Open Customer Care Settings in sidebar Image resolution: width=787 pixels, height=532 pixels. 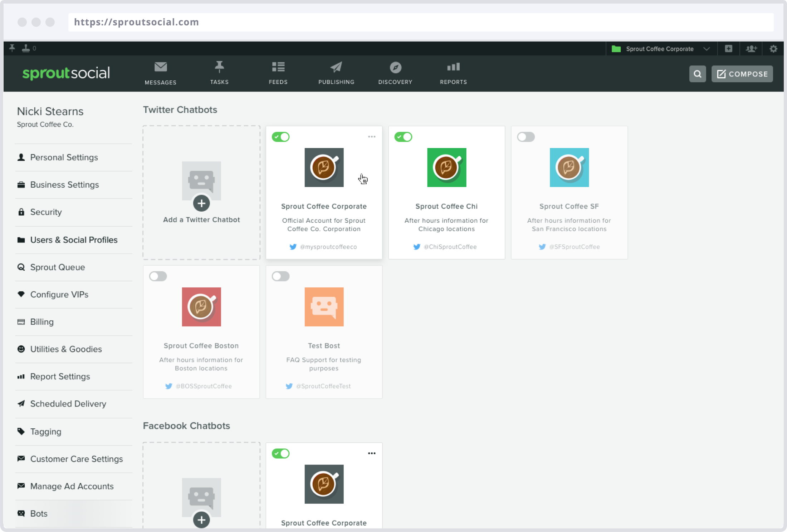coord(74,459)
